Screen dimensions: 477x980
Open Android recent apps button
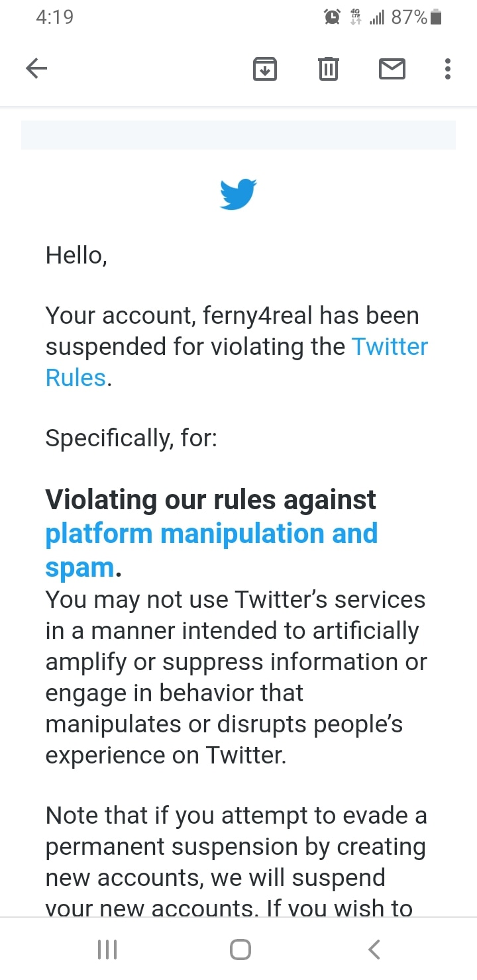(x=107, y=950)
